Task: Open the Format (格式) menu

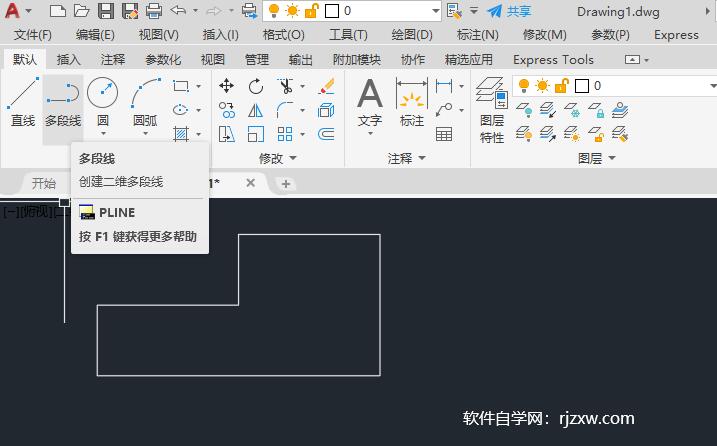Action: [x=283, y=35]
